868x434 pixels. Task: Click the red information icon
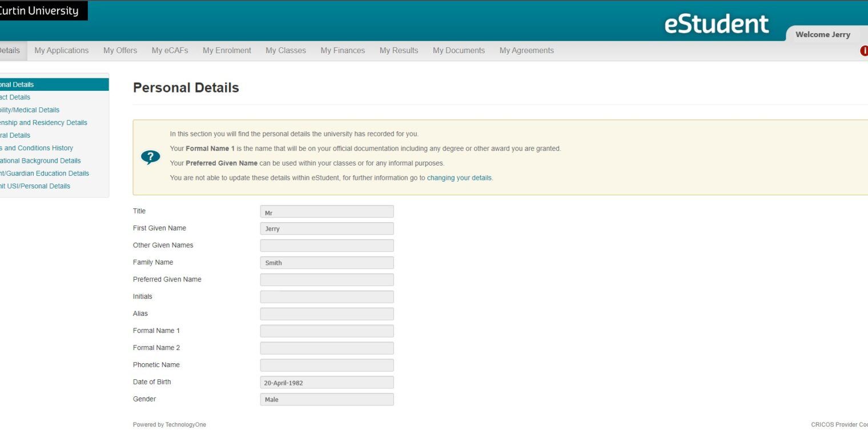(864, 51)
